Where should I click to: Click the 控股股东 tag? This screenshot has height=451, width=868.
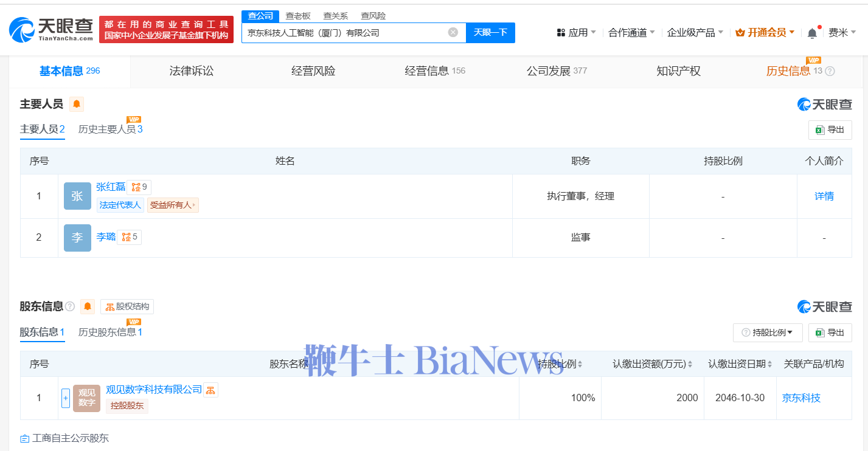point(127,406)
